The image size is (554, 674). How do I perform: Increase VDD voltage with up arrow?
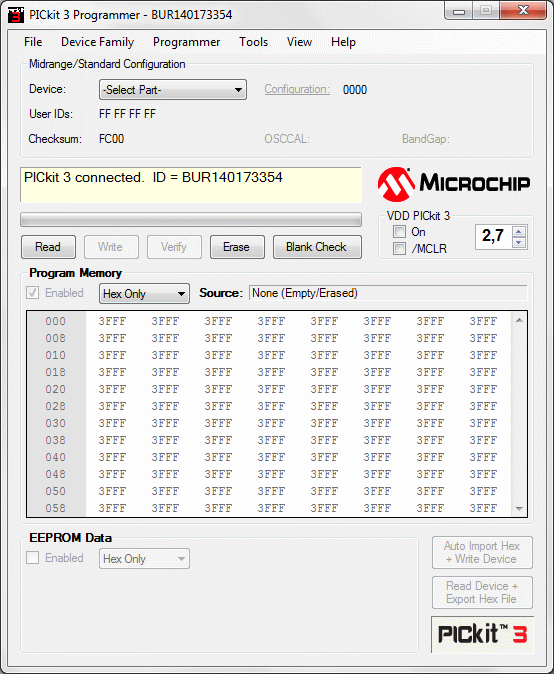pos(519,232)
